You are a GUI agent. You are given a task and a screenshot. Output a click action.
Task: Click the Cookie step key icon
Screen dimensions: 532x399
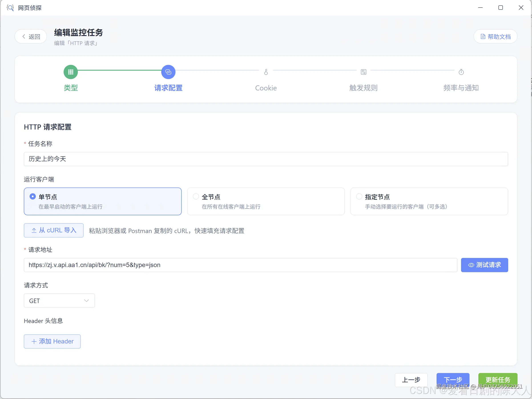pyautogui.click(x=266, y=72)
